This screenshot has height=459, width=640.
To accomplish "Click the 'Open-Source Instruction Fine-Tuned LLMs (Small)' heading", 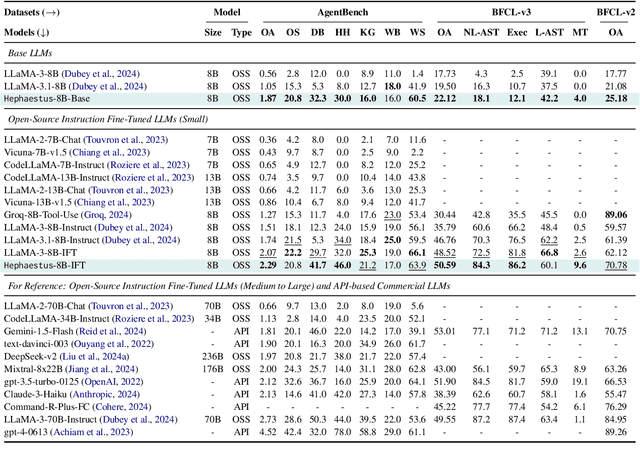I will click(x=108, y=119).
